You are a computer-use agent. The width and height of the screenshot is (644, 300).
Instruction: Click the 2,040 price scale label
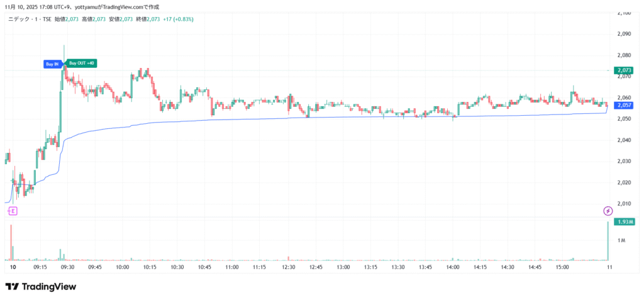point(624,140)
